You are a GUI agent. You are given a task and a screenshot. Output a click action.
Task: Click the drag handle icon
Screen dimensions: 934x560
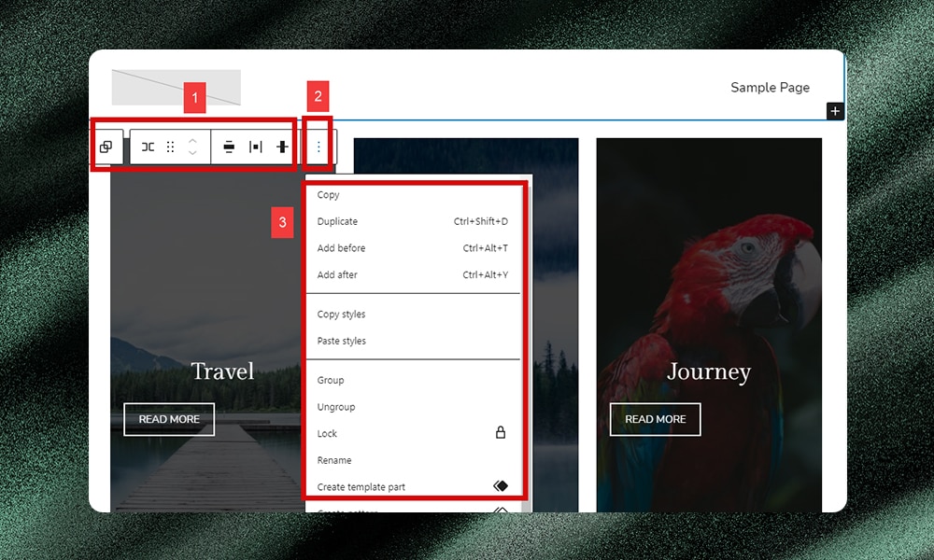coord(170,147)
